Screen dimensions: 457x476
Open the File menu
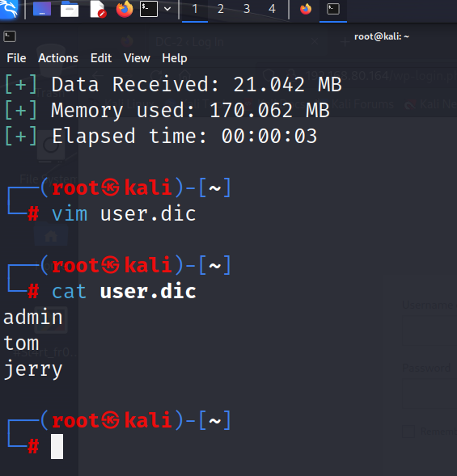[16, 58]
